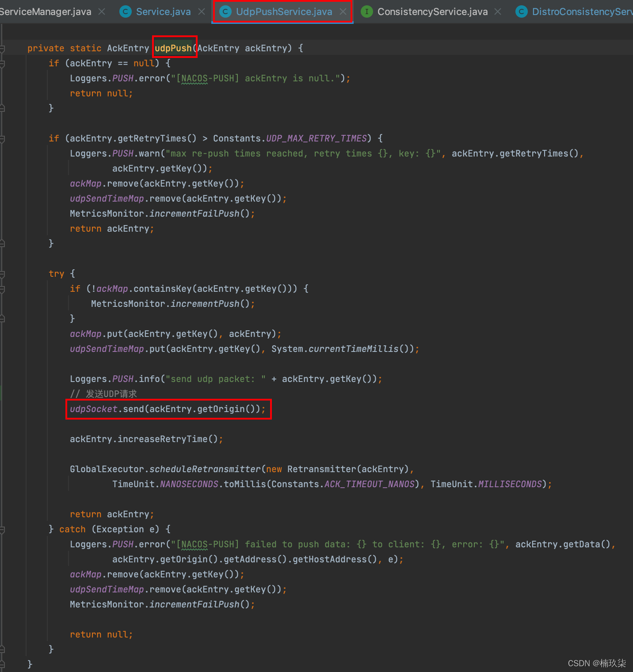Image resolution: width=633 pixels, height=672 pixels.
Task: Switch to the ServiceManager.java tab
Action: (46, 11)
